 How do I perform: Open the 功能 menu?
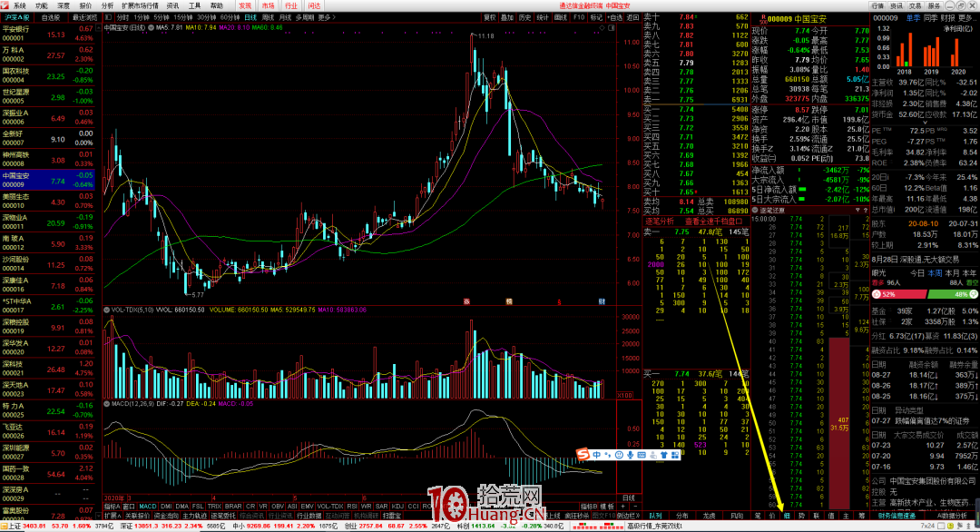click(41, 5)
